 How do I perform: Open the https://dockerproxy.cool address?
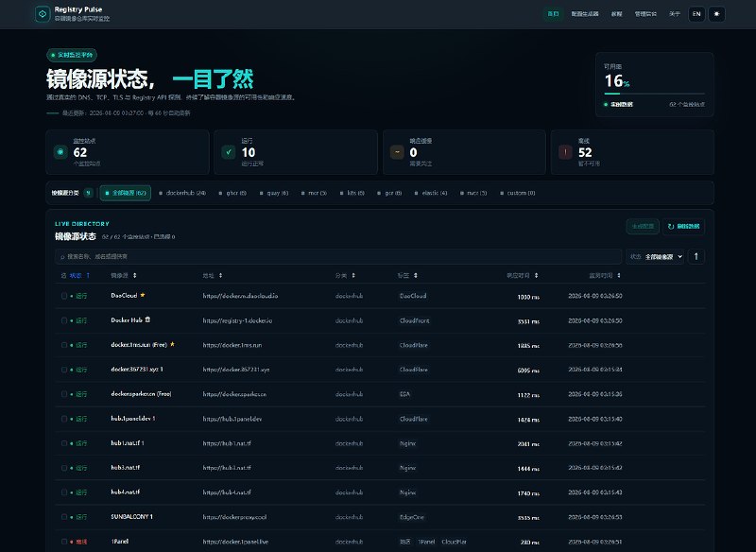(234, 517)
